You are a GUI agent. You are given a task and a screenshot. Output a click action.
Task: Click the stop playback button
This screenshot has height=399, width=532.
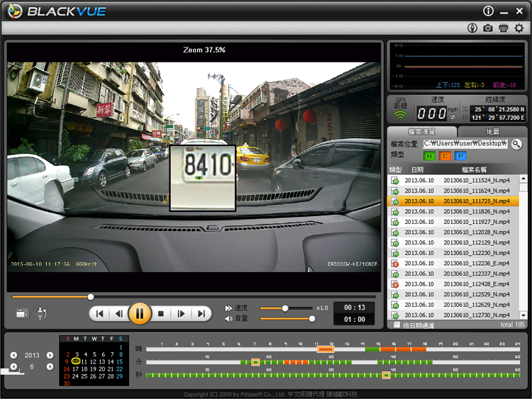click(x=161, y=313)
